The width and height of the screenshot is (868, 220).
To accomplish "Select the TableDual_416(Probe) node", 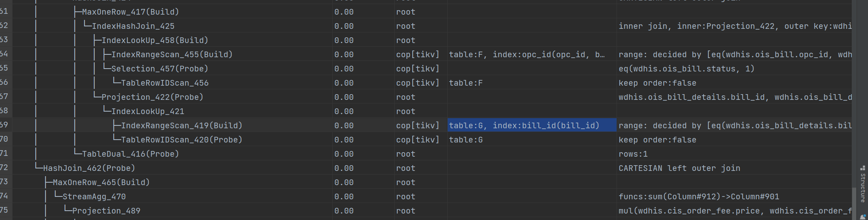I will click(x=130, y=154).
